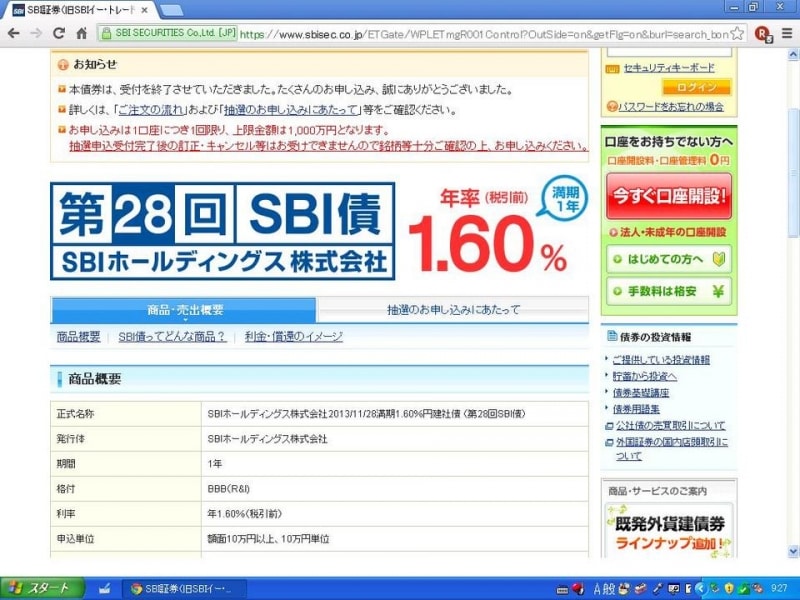Click the orange ログイン button
Screen dimensions: 800x600
(x=696, y=87)
